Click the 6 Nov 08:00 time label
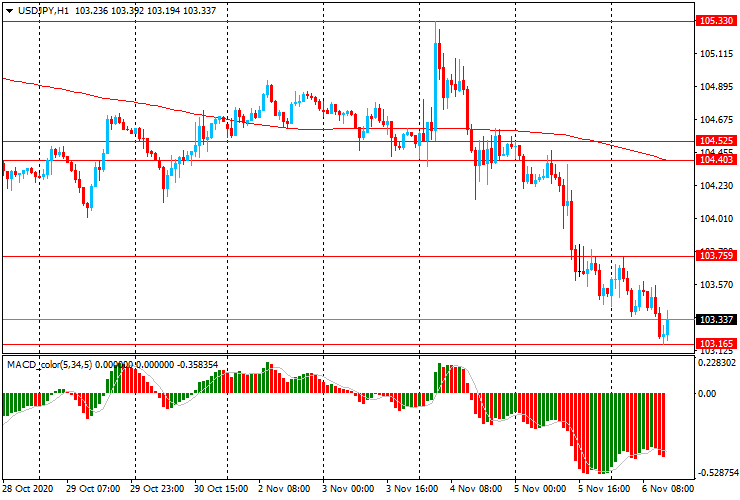Viewport: 740px width, 500px height. click(x=668, y=489)
